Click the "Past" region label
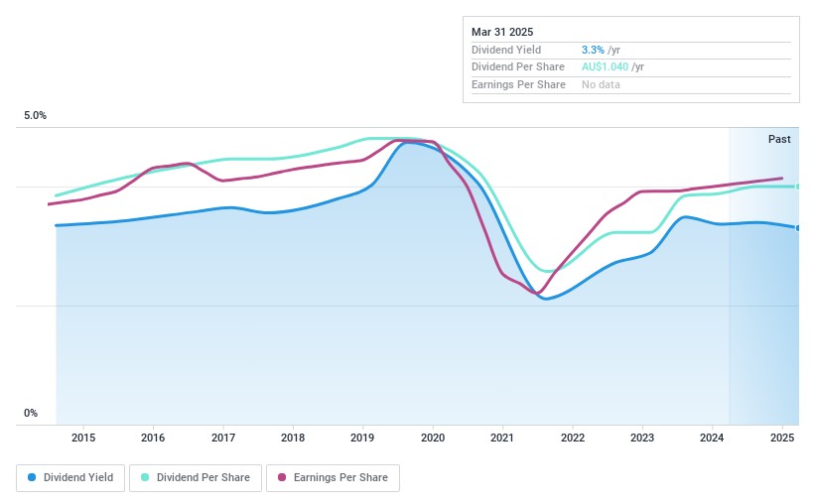The image size is (815, 504). pos(779,139)
